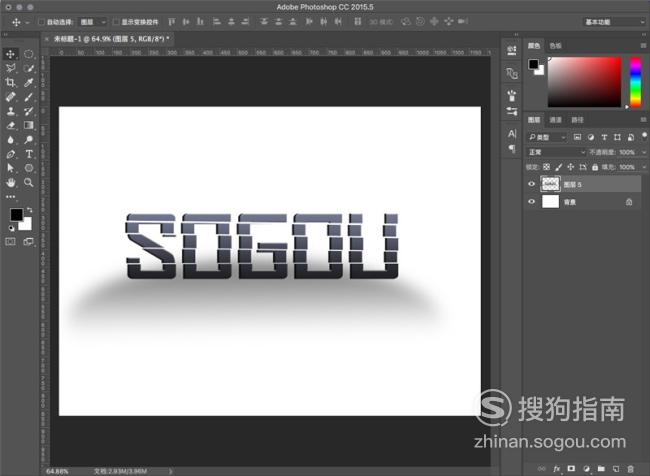Enable Show Transform Controls checkbox

tap(116, 22)
